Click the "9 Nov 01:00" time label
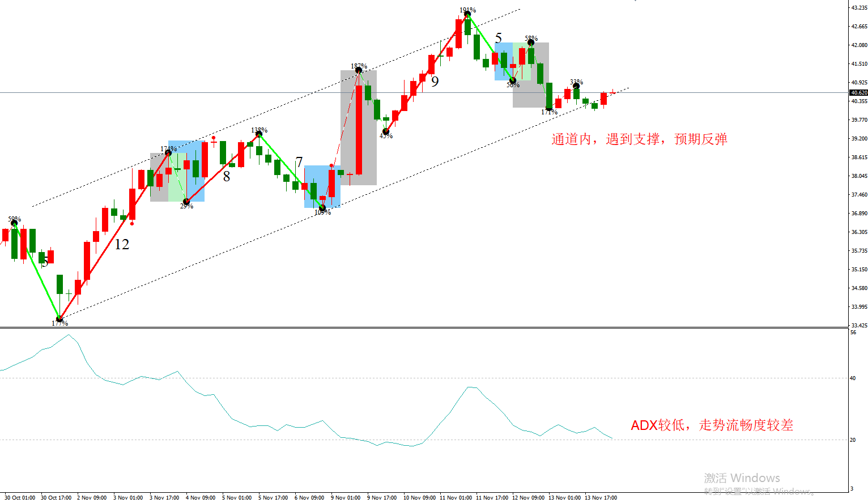 (x=346, y=498)
